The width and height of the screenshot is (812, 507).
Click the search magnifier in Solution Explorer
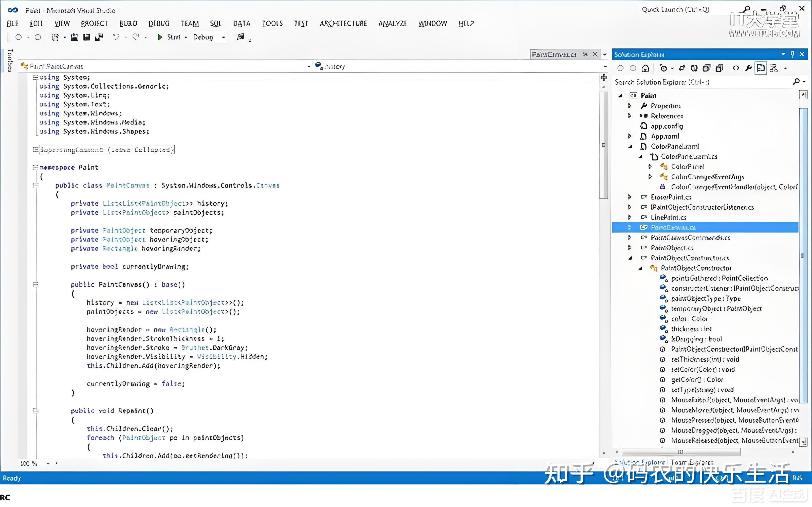(x=797, y=82)
